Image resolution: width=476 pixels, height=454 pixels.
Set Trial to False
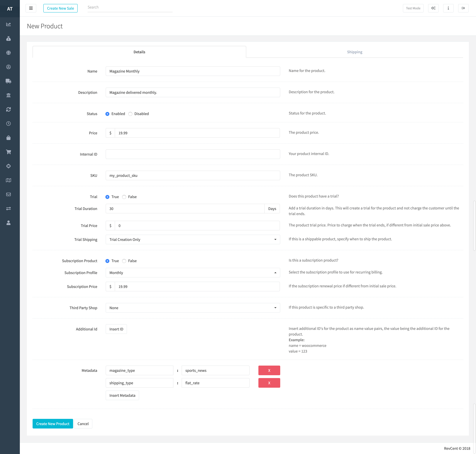click(x=124, y=197)
